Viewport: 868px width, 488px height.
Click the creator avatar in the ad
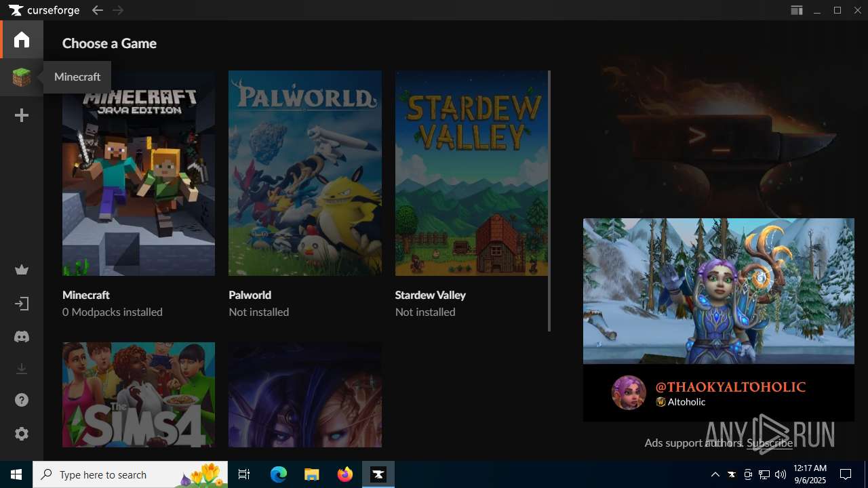(629, 392)
